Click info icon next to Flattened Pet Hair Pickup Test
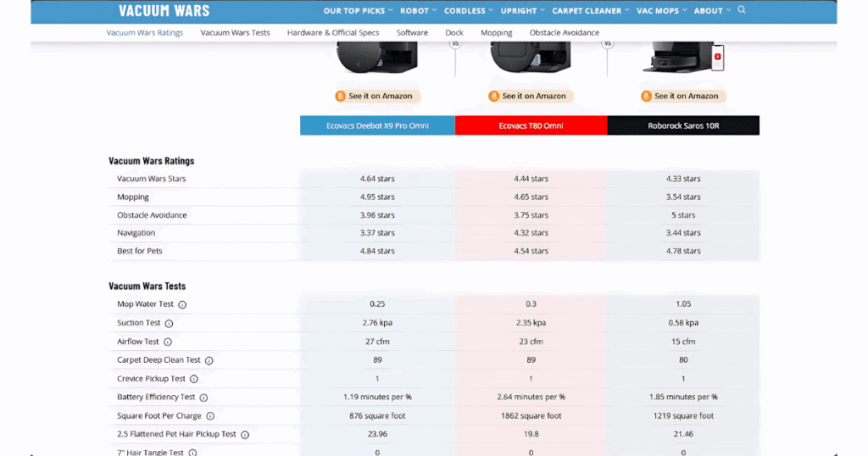This screenshot has height=456, width=868. click(245, 435)
